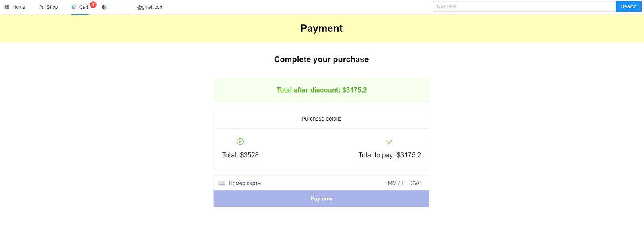
Task: Click the green checkmark above Total to pay
Action: pyautogui.click(x=389, y=141)
